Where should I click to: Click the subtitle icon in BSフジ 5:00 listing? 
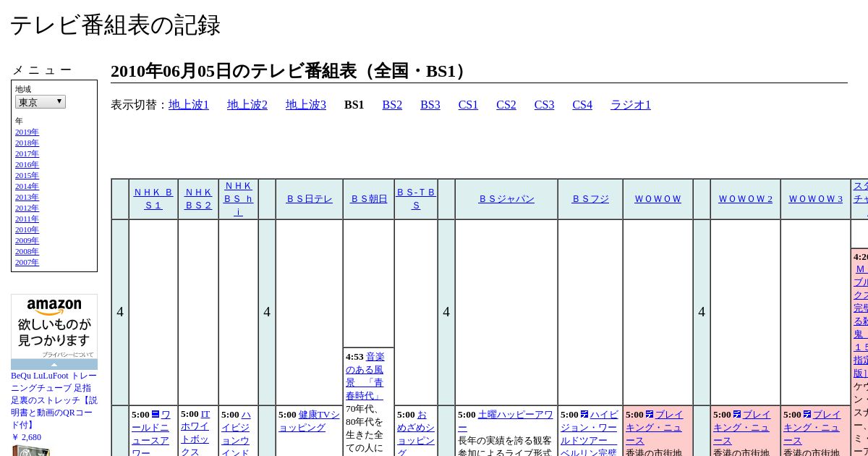[x=584, y=415]
